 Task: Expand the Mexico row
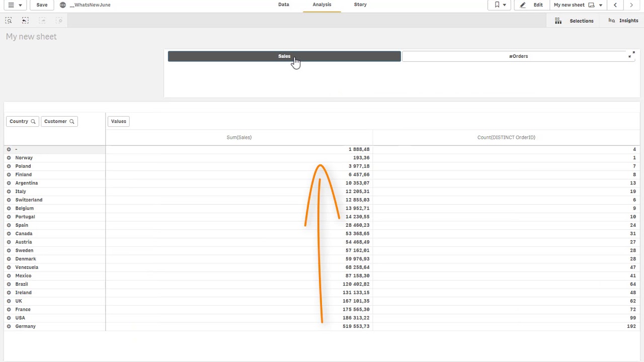(9, 276)
